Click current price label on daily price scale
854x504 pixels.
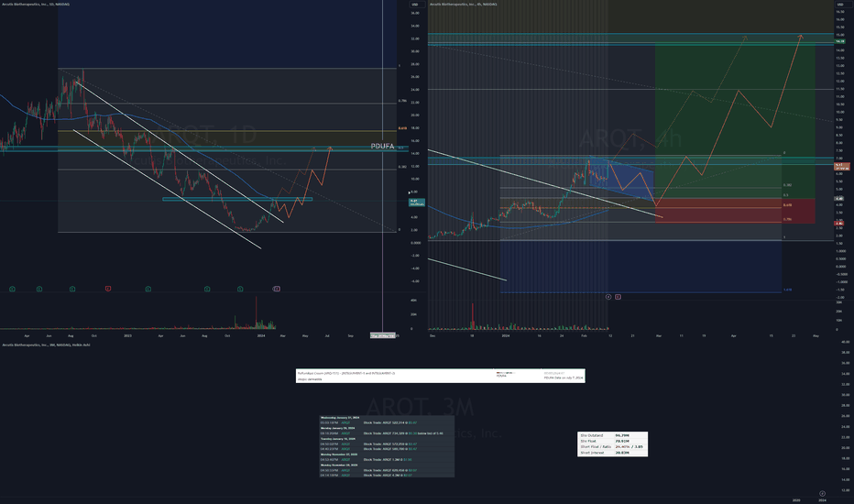[x=417, y=203]
